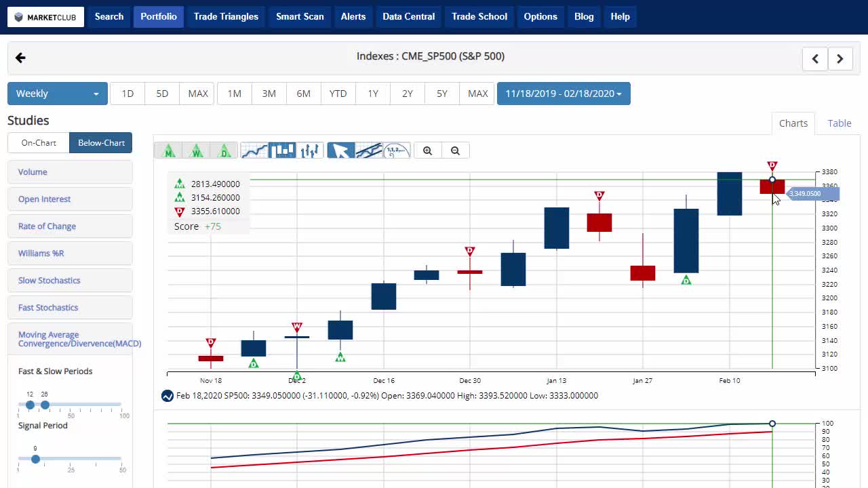Toggle the Weekly trade triangle icon
868x488 pixels.
[x=197, y=150]
